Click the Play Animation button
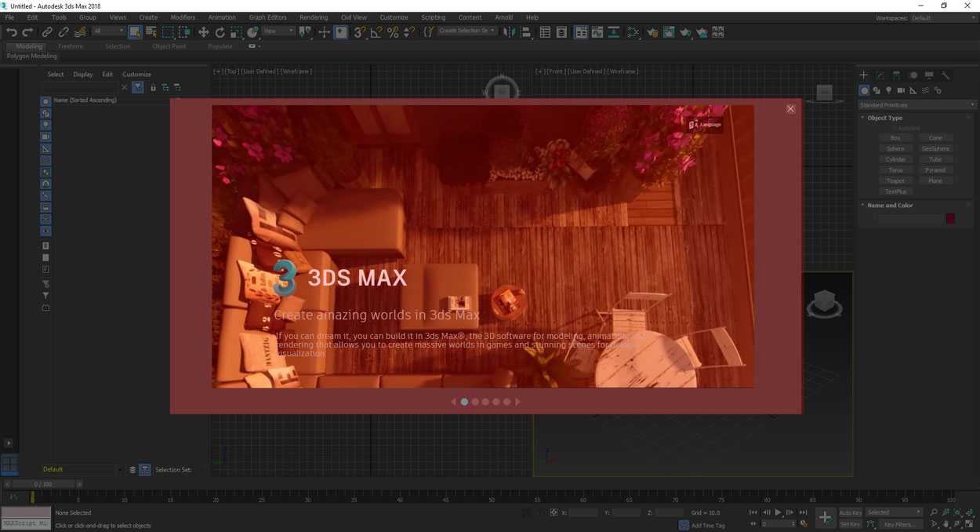 (778, 512)
